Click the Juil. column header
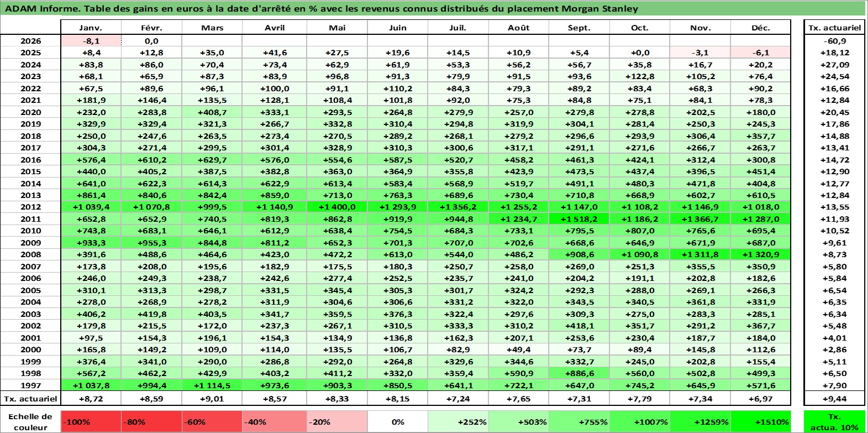The width and height of the screenshot is (868, 433). (x=458, y=28)
